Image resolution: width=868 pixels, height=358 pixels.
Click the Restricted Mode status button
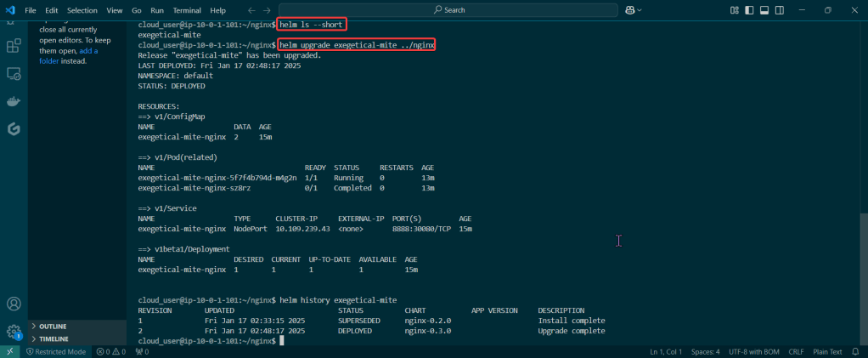[x=55, y=351]
